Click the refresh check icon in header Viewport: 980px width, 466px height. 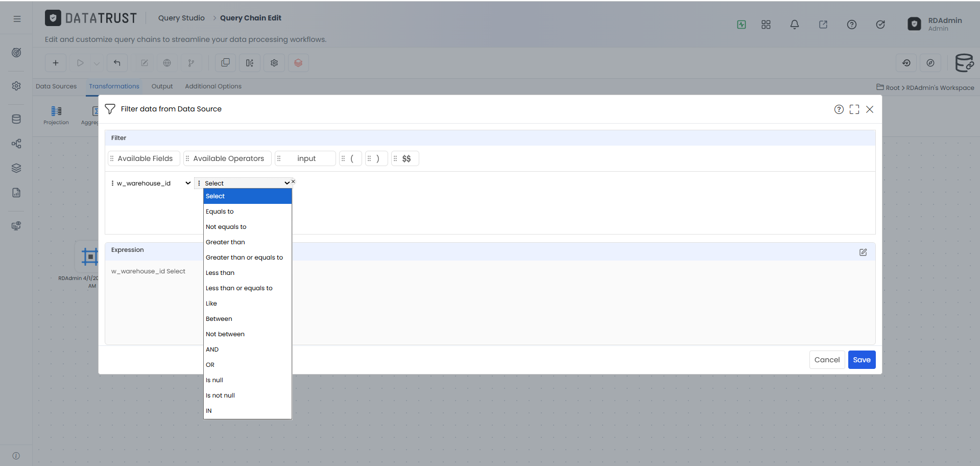tap(880, 25)
